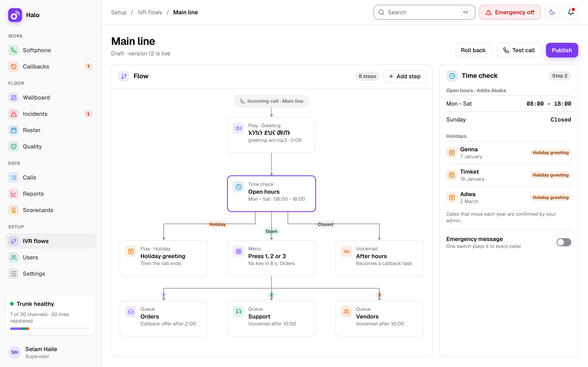Click the Add step button
The height and width of the screenshot is (367, 588).
[404, 76]
